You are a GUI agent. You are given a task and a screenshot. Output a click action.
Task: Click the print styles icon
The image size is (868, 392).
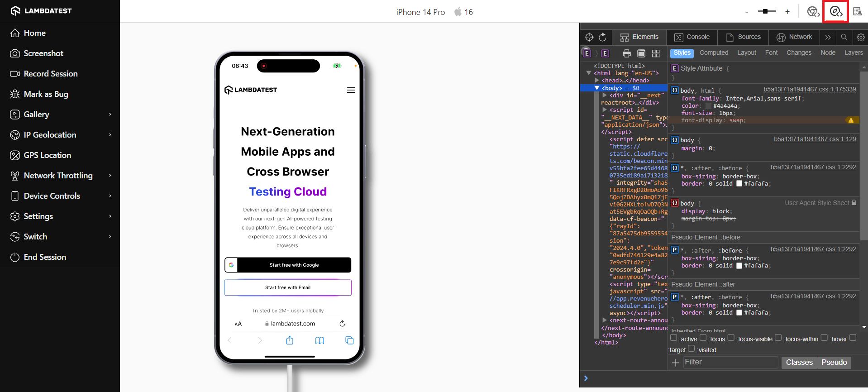click(x=626, y=53)
